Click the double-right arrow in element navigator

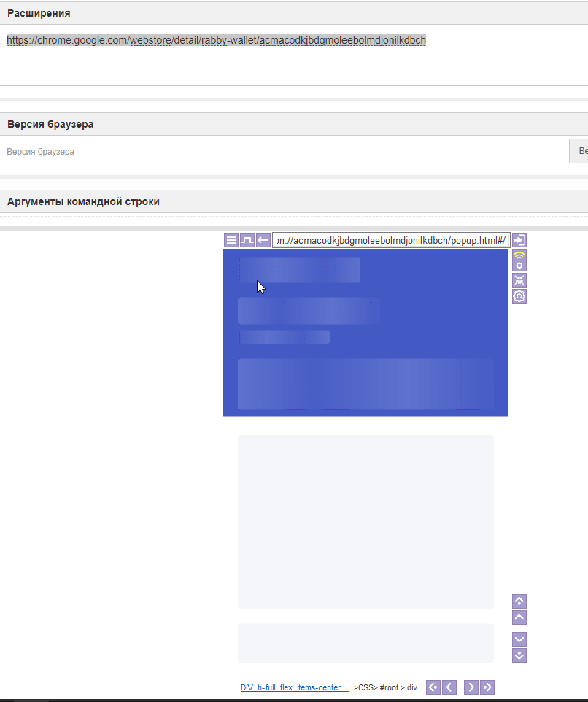(x=487, y=687)
